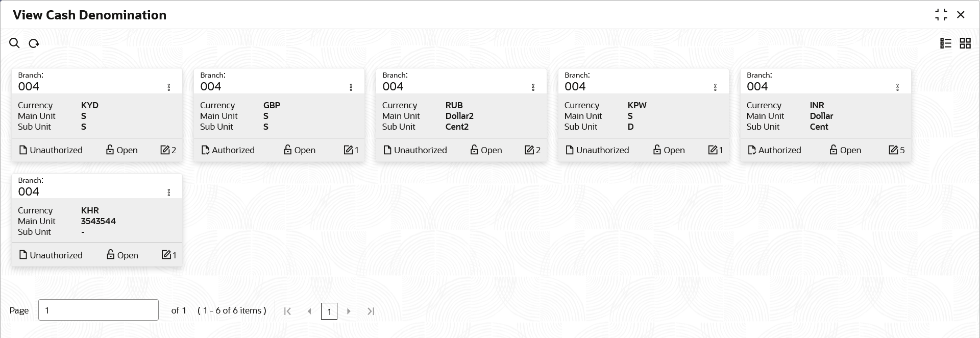Click branch number 004 on RUB card
This screenshot has width=980, height=338.
[x=393, y=86]
